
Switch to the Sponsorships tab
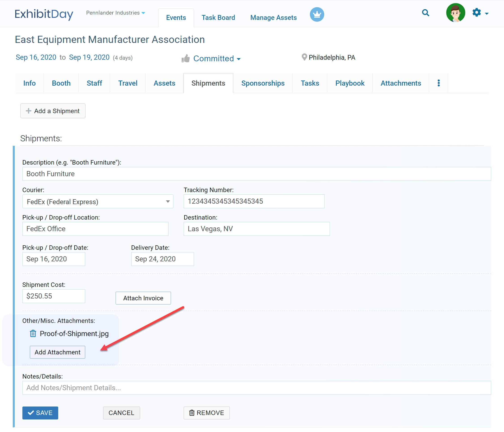263,83
